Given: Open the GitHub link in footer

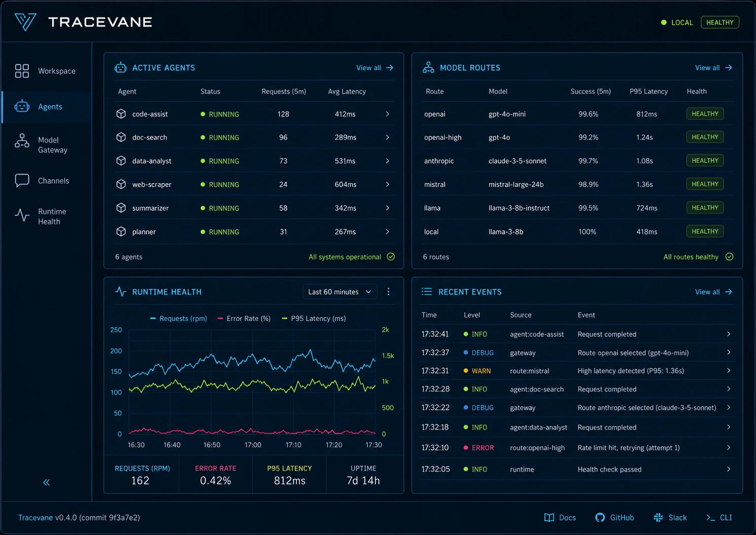Looking at the screenshot, I should click(614, 518).
